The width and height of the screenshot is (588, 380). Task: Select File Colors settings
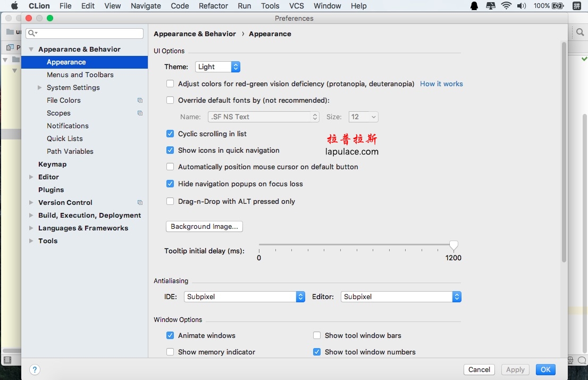click(64, 100)
